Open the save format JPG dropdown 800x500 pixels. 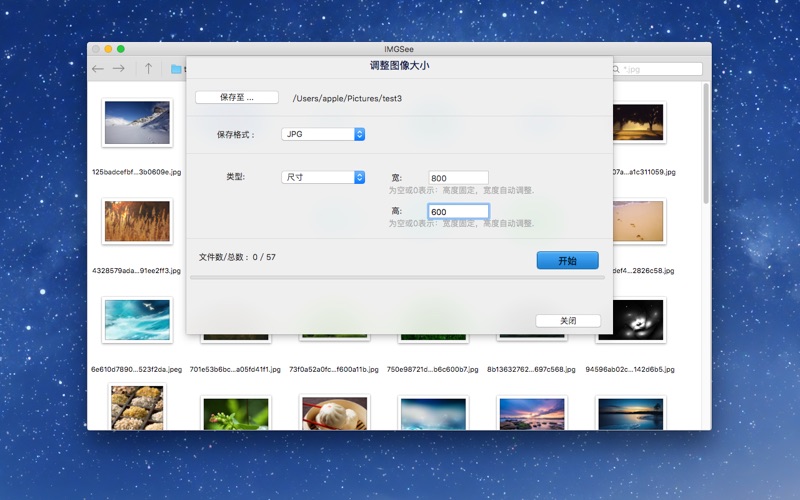323,134
